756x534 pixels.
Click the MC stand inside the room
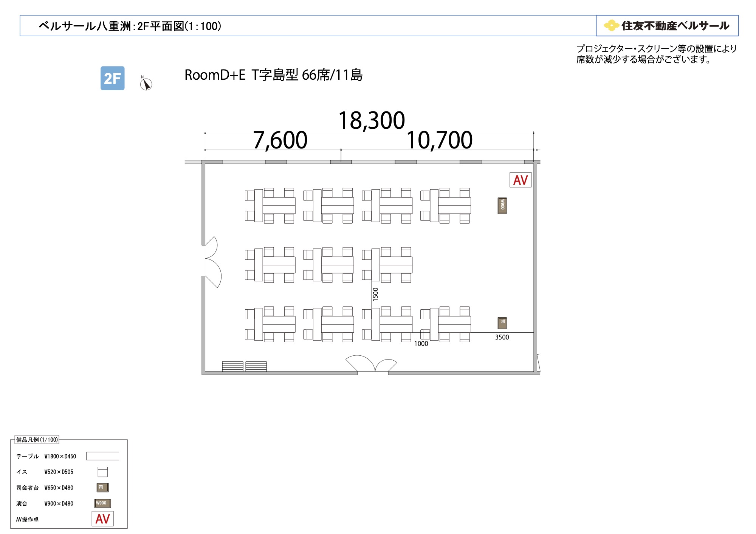pyautogui.click(x=502, y=323)
